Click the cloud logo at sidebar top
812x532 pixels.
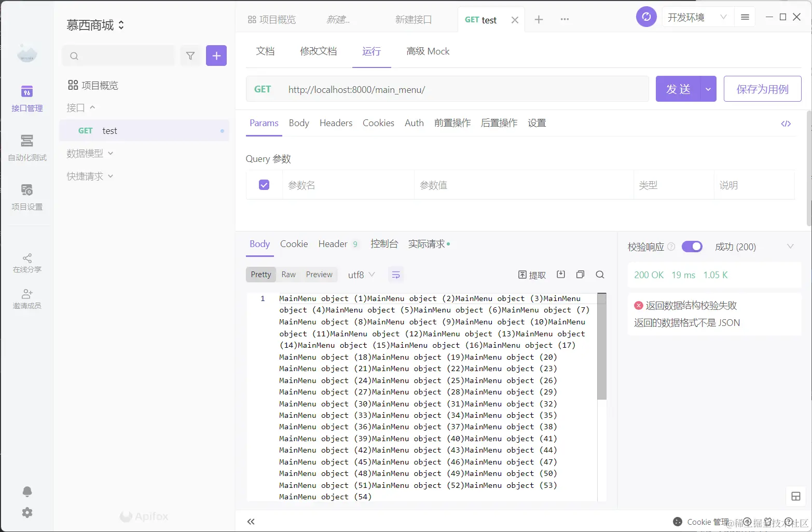click(x=27, y=53)
